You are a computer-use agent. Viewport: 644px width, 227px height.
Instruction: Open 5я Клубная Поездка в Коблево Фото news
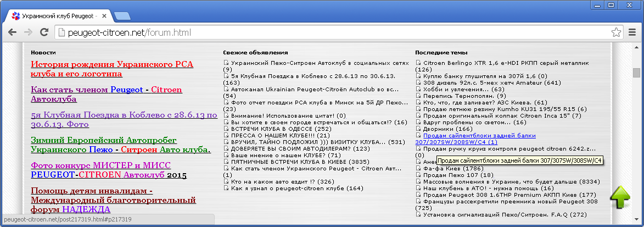(x=124, y=119)
